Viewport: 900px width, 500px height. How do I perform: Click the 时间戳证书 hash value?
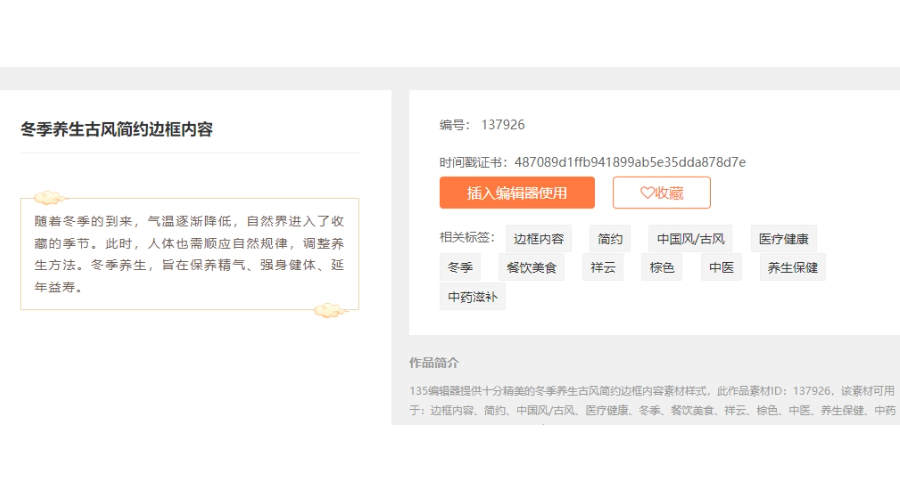[630, 162]
